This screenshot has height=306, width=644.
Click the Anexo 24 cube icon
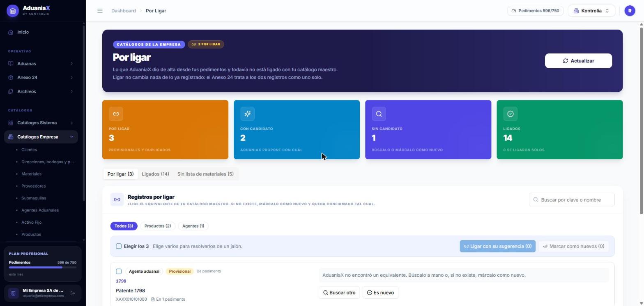pyautogui.click(x=11, y=78)
